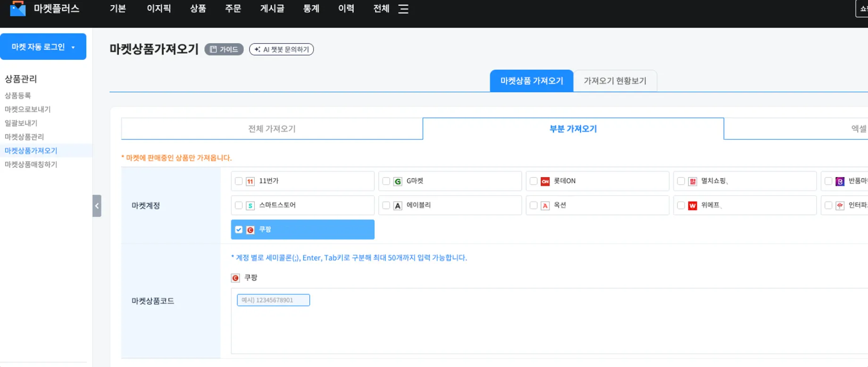Click the 위메프 market icon
The image size is (868, 367).
[x=693, y=205]
